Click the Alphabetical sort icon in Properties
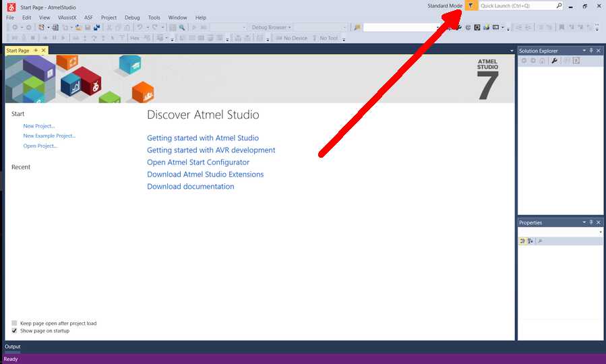This screenshot has width=606, height=364. 531,241
